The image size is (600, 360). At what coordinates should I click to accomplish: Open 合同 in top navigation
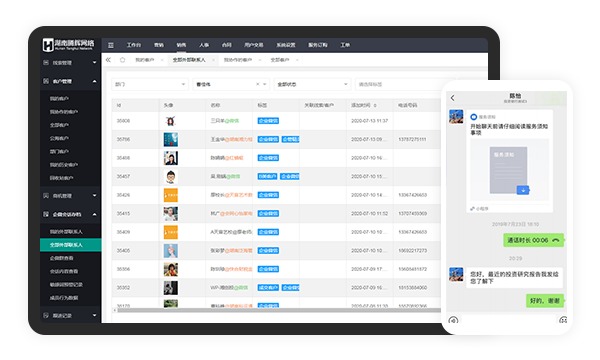(227, 45)
